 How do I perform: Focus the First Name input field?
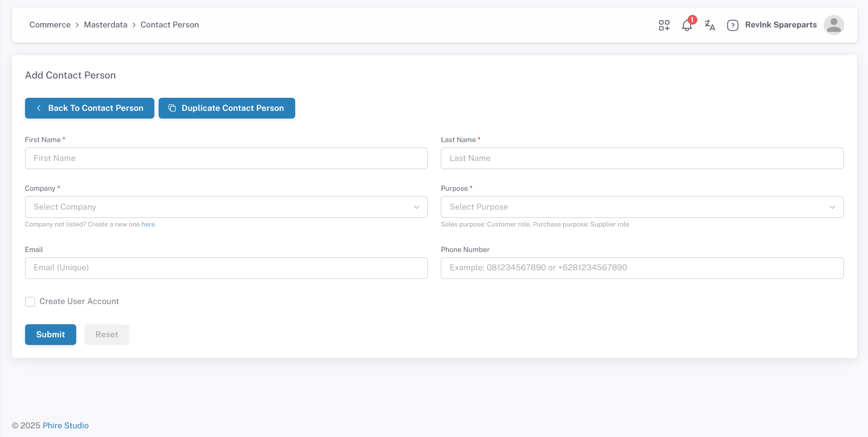click(226, 159)
